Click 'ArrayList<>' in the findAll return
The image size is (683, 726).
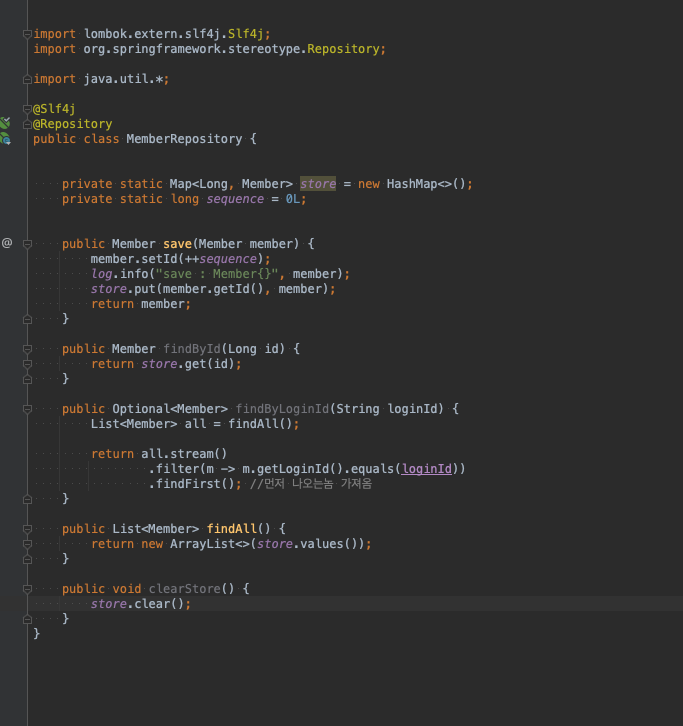tap(210, 544)
